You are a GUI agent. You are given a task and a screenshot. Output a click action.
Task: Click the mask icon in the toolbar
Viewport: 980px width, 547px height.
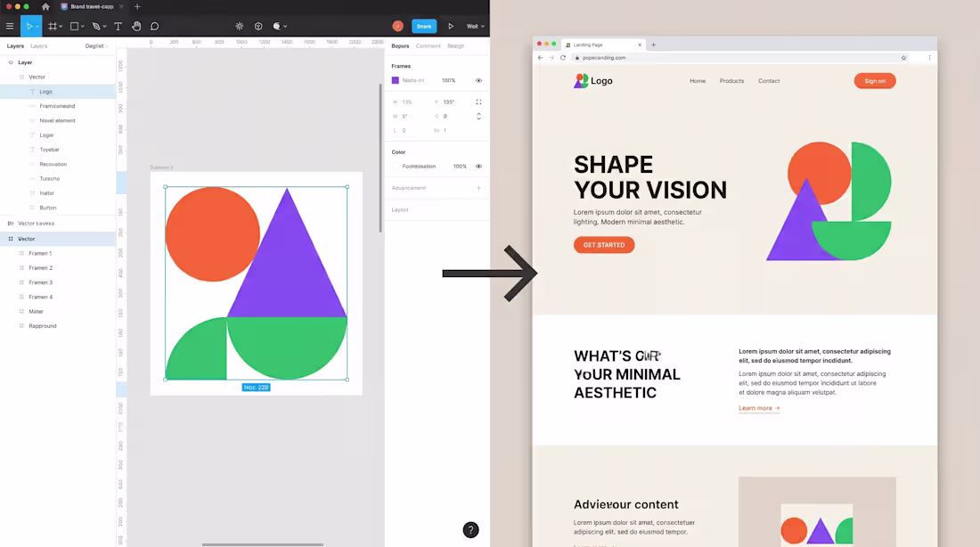pos(277,26)
